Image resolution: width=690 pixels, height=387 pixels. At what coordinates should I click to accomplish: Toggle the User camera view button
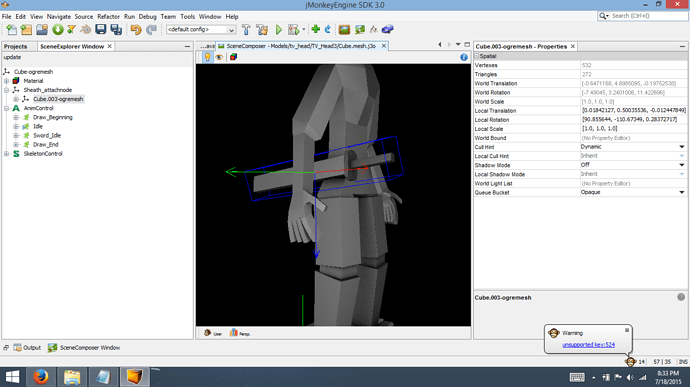tap(213, 333)
